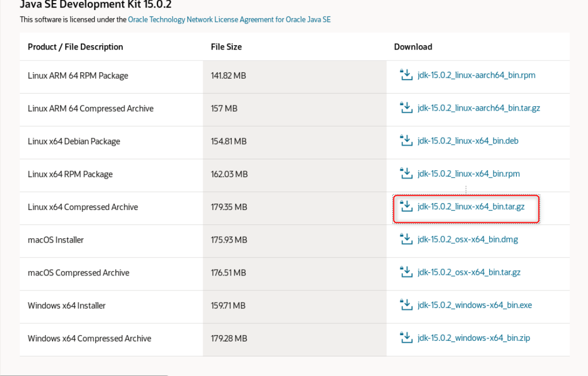Download jdk-15.0.2_windows-x64_bin.zip file link
The width and height of the screenshot is (588, 376).
(474, 338)
